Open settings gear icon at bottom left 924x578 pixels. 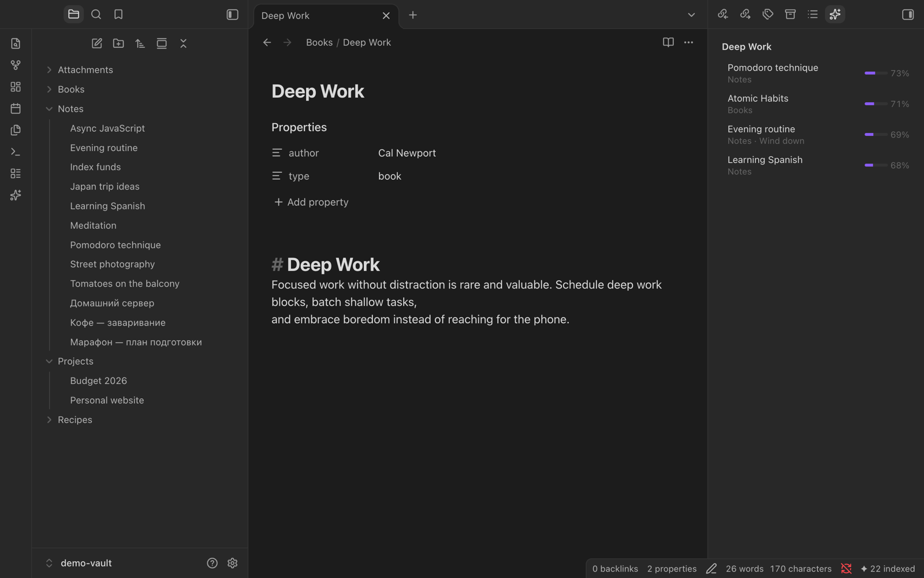233,563
